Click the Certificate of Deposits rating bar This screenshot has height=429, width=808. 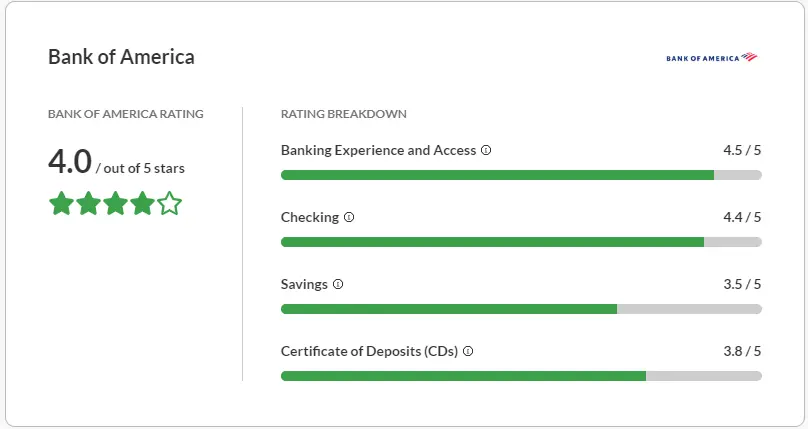(x=521, y=376)
